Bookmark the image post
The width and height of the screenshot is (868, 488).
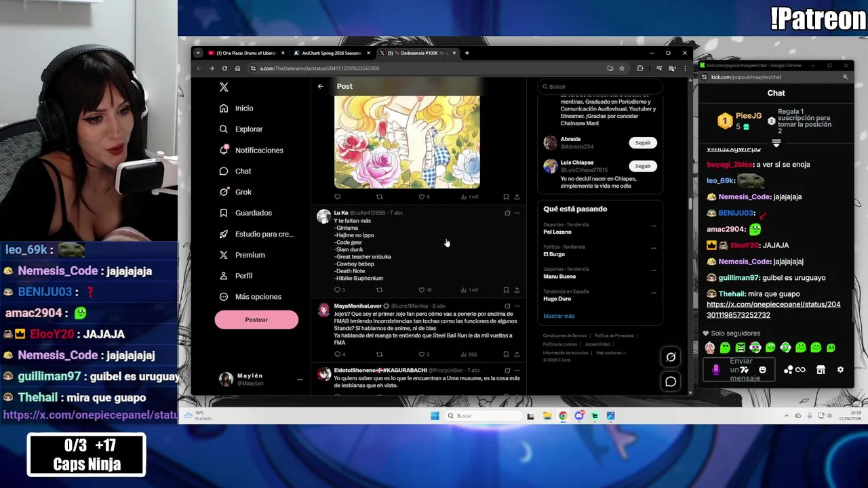[x=506, y=197]
